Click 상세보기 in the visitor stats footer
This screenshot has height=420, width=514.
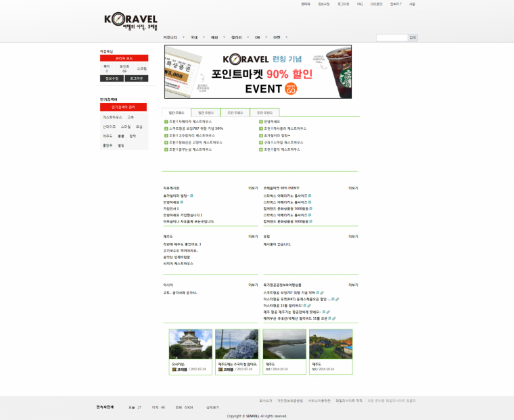coord(213,407)
